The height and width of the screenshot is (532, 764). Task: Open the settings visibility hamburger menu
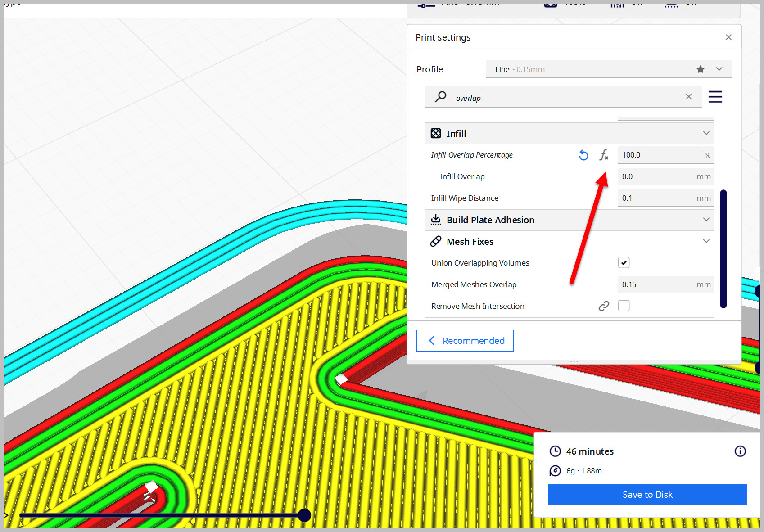(x=715, y=96)
